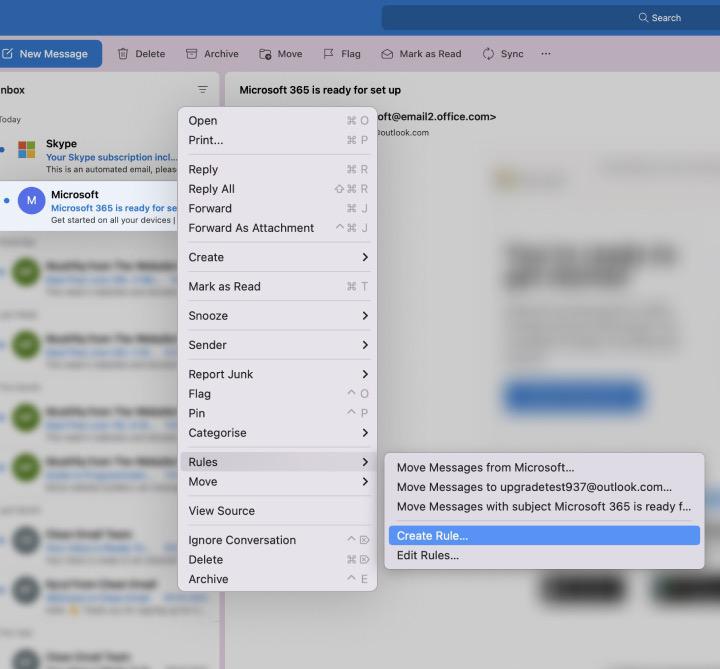Click the Delete trash icon in toolbar

124,54
